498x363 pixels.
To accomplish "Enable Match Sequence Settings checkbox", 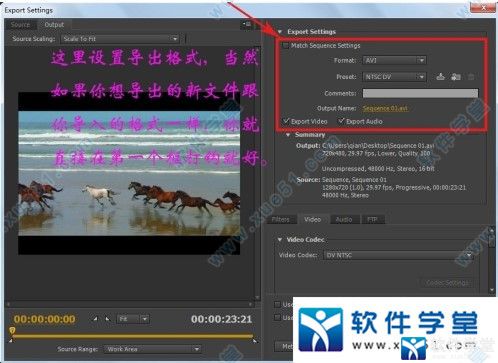I will pyautogui.click(x=286, y=45).
